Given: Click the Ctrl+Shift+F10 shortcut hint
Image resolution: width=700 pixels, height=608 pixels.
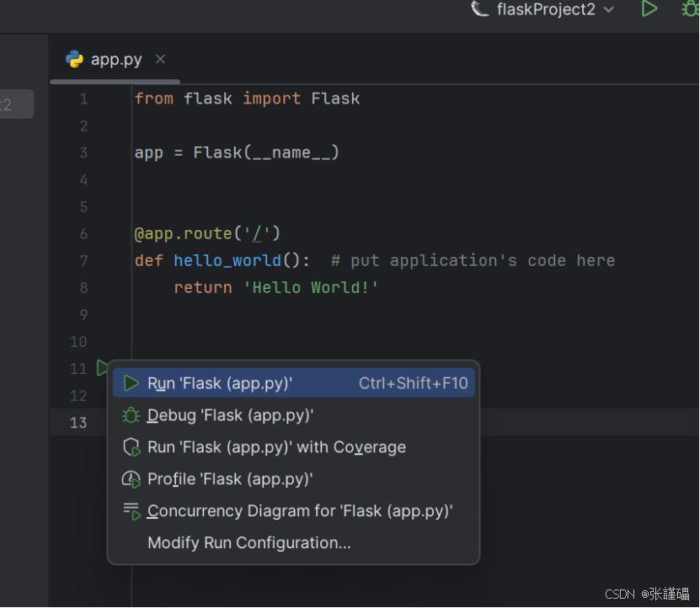Looking at the screenshot, I should click(x=414, y=383).
